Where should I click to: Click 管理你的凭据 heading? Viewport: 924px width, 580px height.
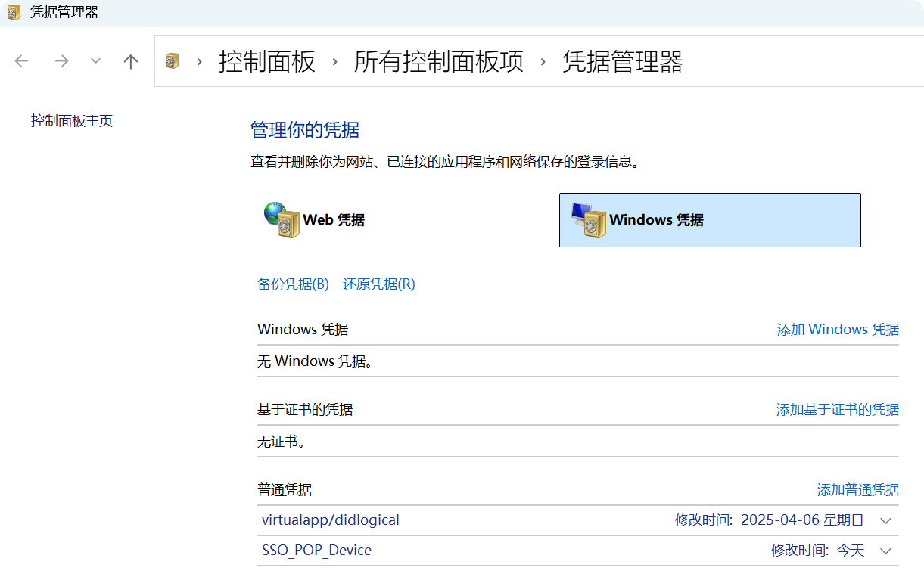coord(305,130)
